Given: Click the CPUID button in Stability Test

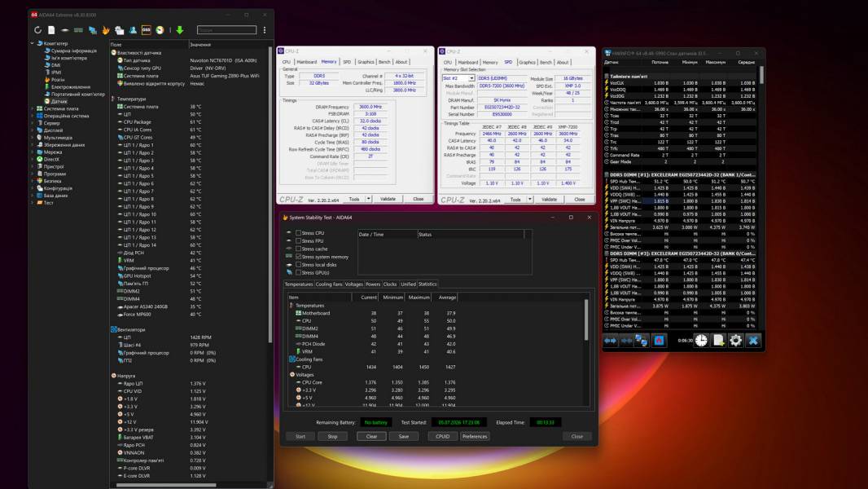Looking at the screenshot, I should click(442, 436).
